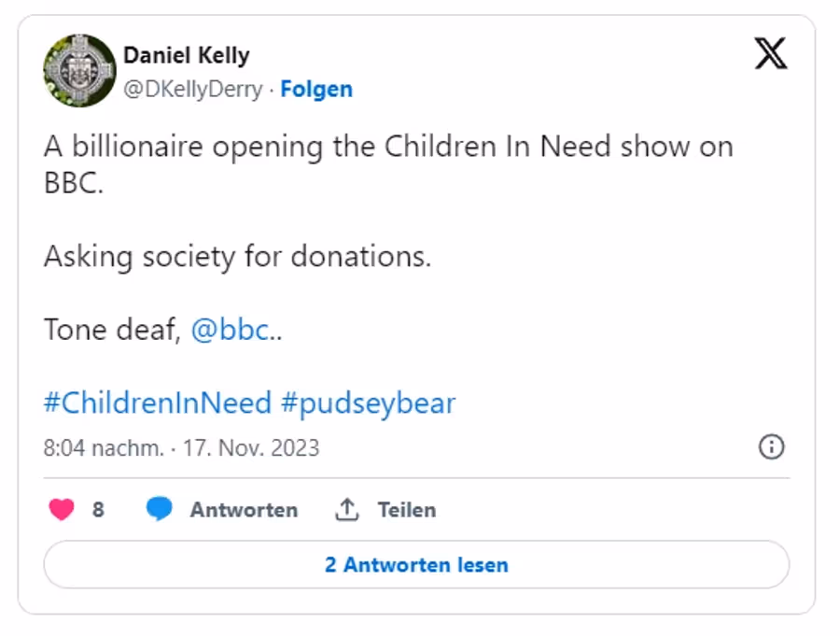
Task: Open the #ChildrenInNeed hashtag
Action: click(158, 403)
